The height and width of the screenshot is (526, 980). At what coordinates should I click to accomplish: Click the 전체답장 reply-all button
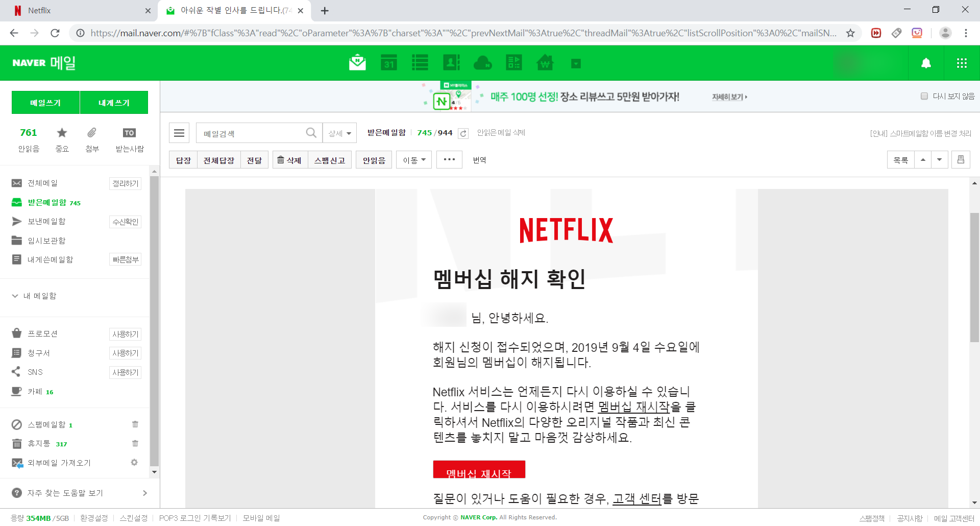[218, 160]
